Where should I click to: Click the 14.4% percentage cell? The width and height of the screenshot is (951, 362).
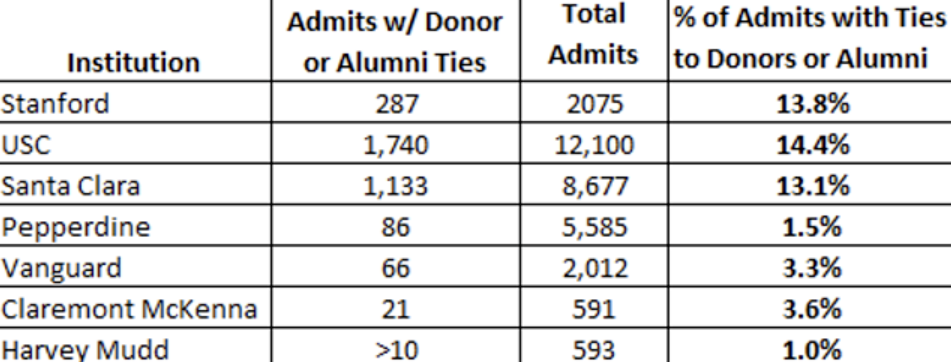point(810,144)
